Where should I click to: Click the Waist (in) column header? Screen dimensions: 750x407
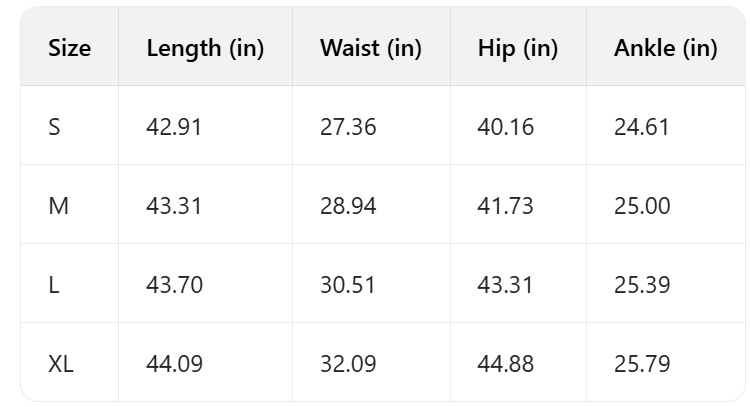370,48
